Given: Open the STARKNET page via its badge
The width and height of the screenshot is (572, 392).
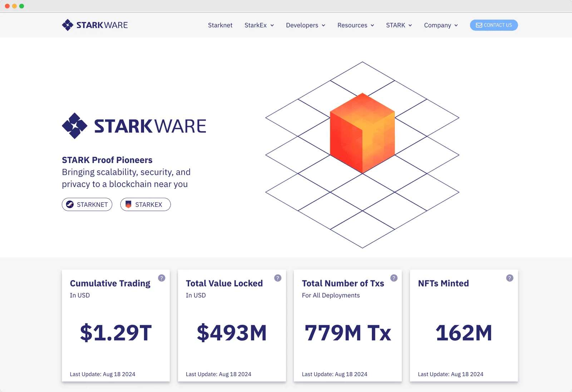Looking at the screenshot, I should 87,205.
